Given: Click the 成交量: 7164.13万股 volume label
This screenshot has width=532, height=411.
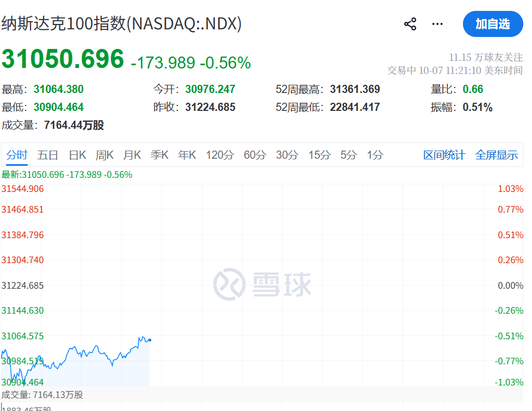Looking at the screenshot, I should pos(42,395).
